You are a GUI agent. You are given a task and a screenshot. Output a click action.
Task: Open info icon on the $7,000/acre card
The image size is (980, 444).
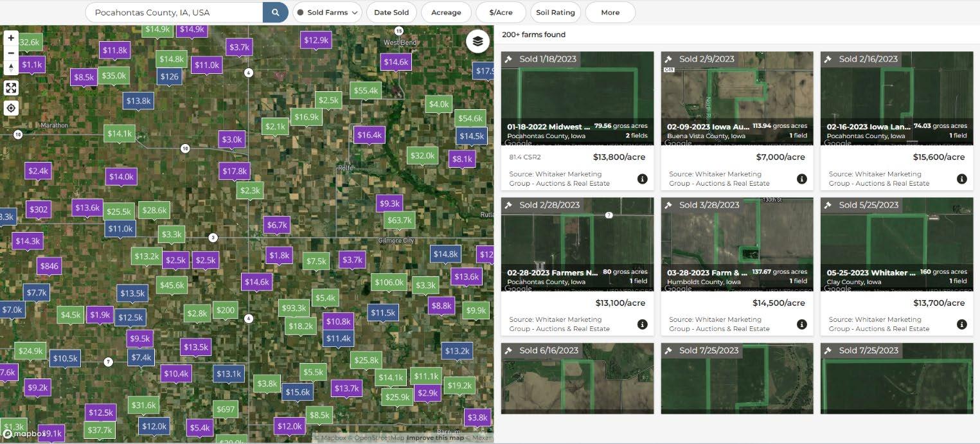coord(801,179)
